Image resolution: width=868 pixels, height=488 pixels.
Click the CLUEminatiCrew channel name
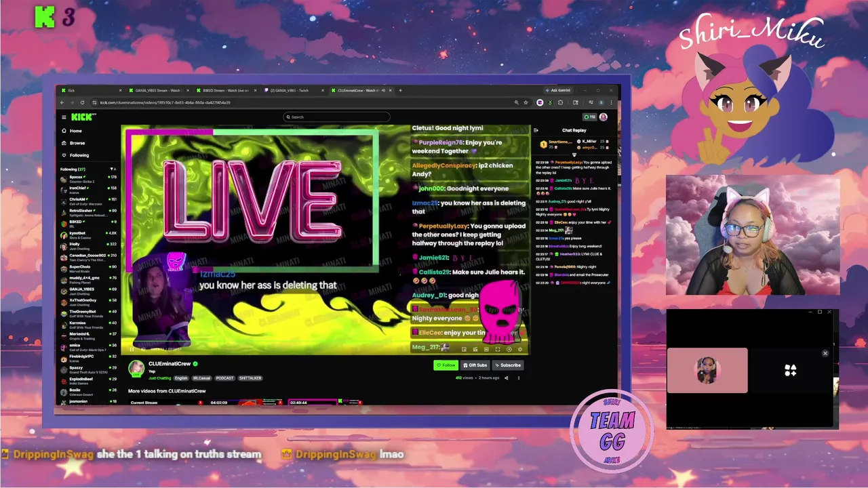(x=170, y=364)
